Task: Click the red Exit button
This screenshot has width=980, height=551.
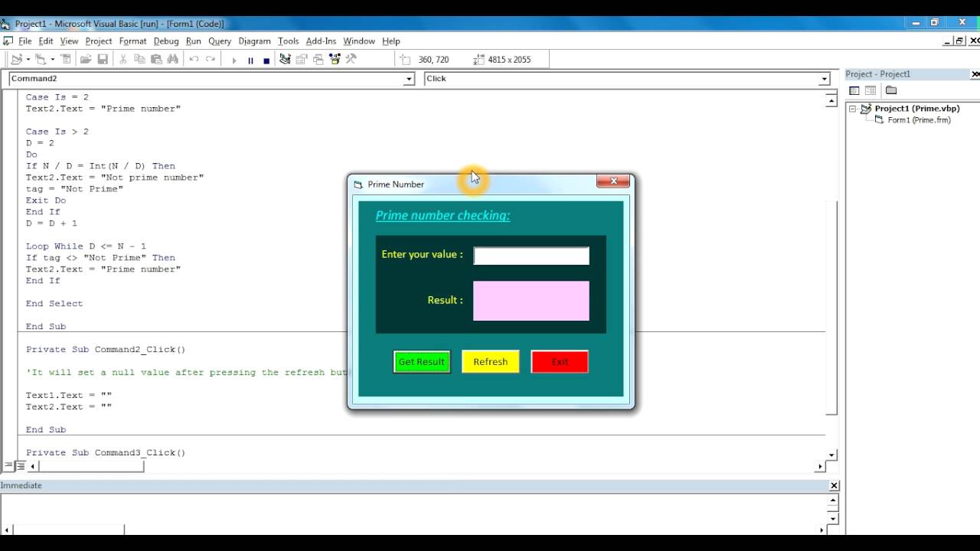Action: 560,362
